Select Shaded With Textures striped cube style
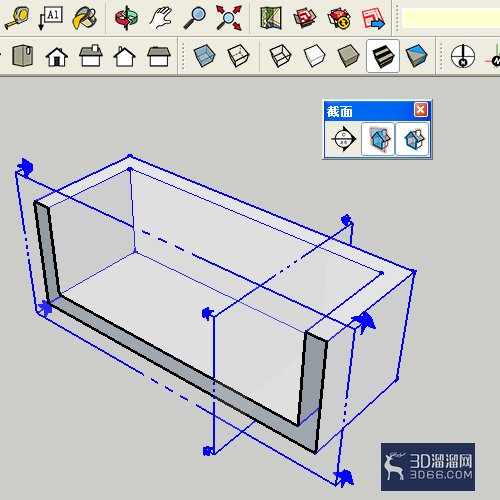This screenshot has height=500, width=500. (383, 56)
